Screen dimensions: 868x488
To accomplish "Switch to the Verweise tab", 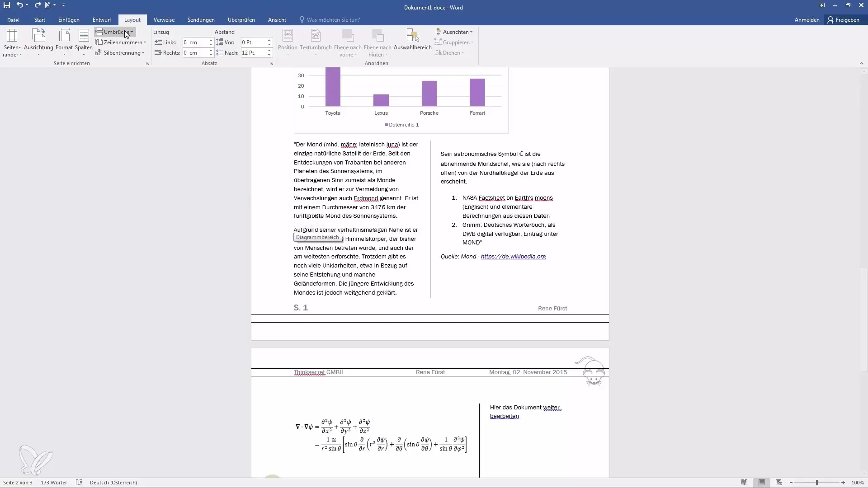I will [x=164, y=20].
